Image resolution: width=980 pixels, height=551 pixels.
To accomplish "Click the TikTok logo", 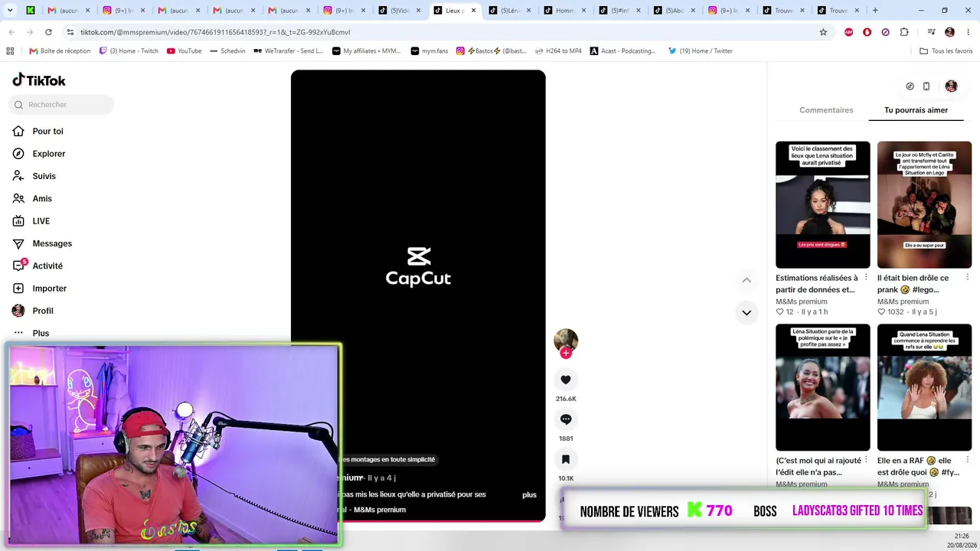I will [39, 80].
